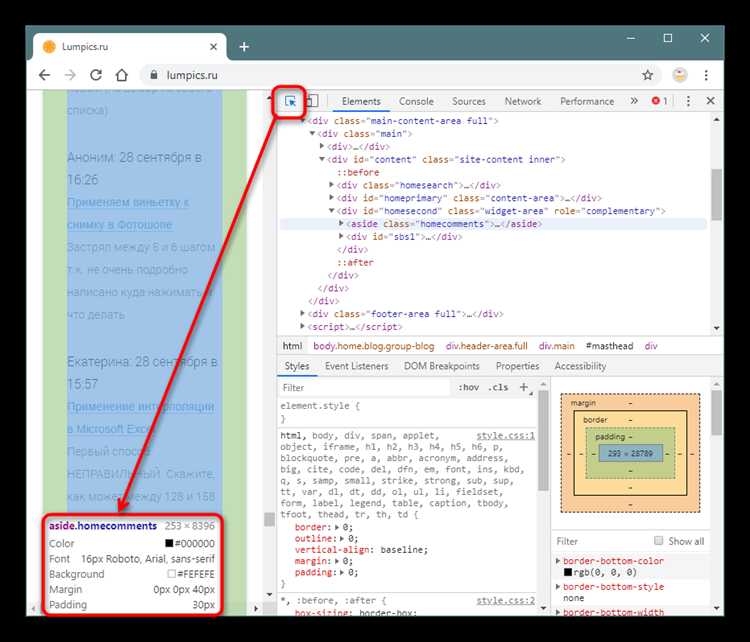Viewport: 750px width, 642px height.
Task: Click the black border-bottom-color swatch
Action: (x=567, y=573)
